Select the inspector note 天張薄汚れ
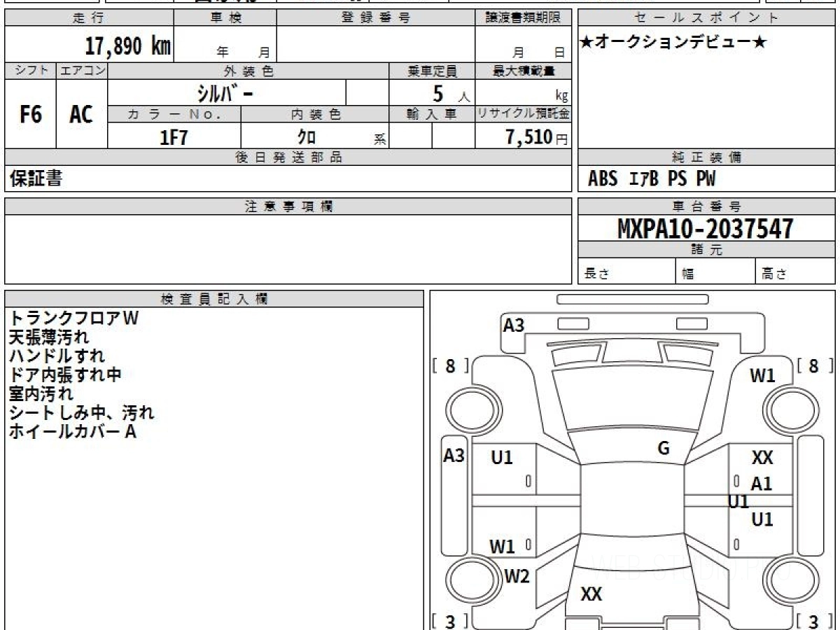Image resolution: width=840 pixels, height=630 pixels. pos(49,337)
